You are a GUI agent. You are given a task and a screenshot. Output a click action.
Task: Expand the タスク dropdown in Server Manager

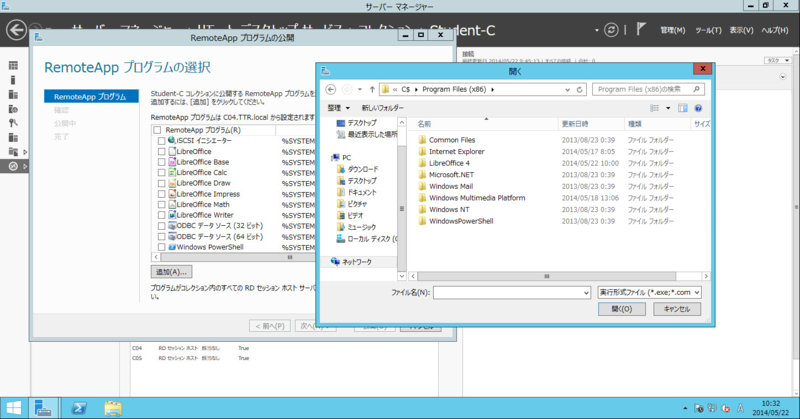[x=778, y=60]
